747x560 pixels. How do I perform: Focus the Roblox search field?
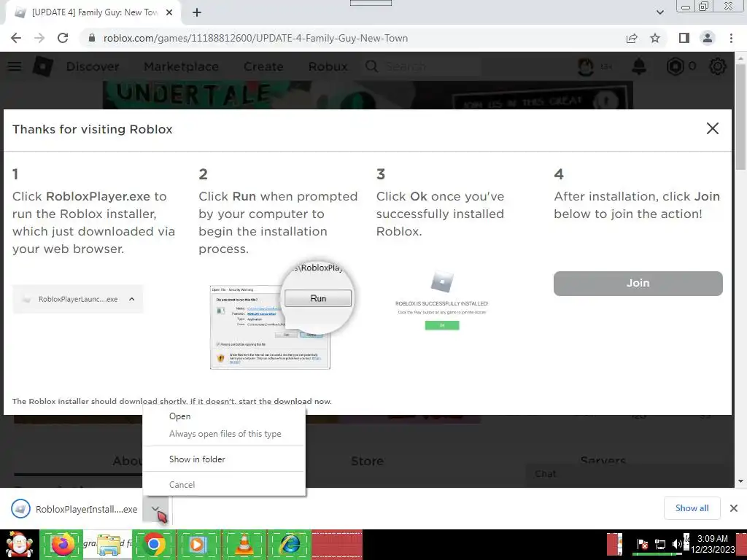[423, 66]
